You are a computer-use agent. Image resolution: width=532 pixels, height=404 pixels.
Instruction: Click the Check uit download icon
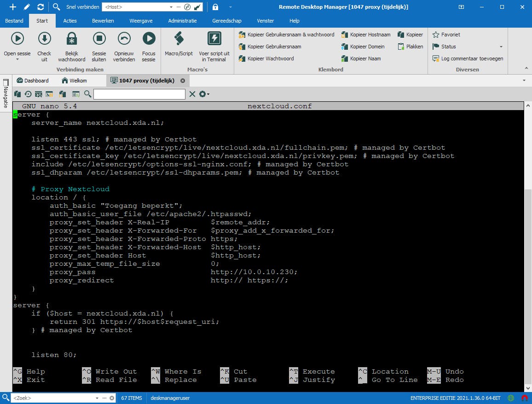(44, 39)
